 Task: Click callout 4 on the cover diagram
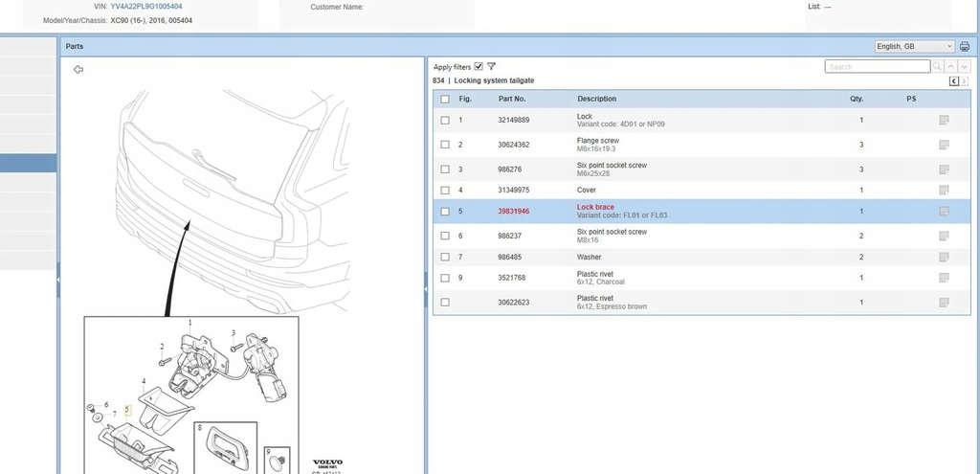pos(144,381)
